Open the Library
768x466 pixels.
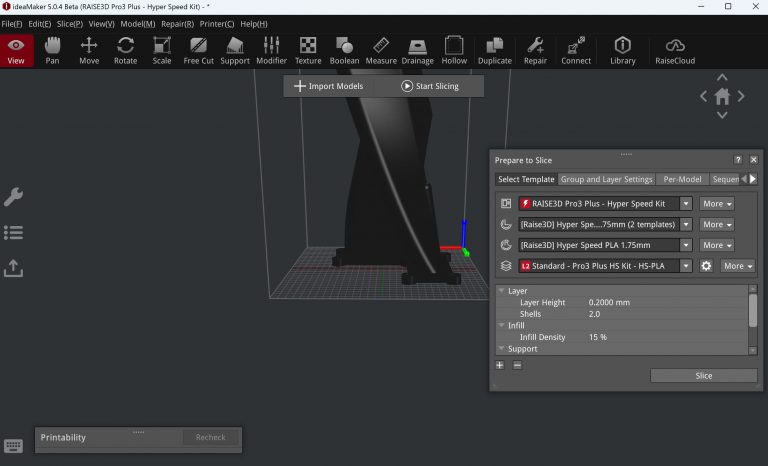click(623, 50)
